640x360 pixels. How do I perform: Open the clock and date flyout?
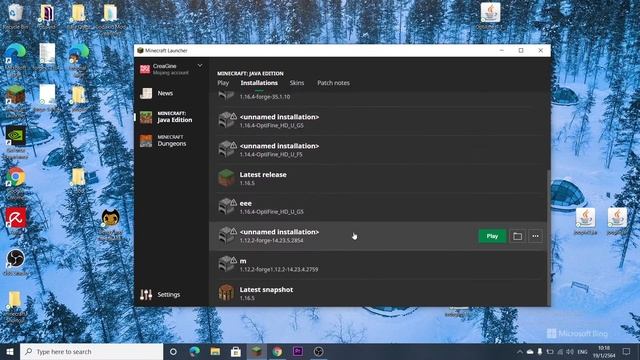click(x=604, y=352)
